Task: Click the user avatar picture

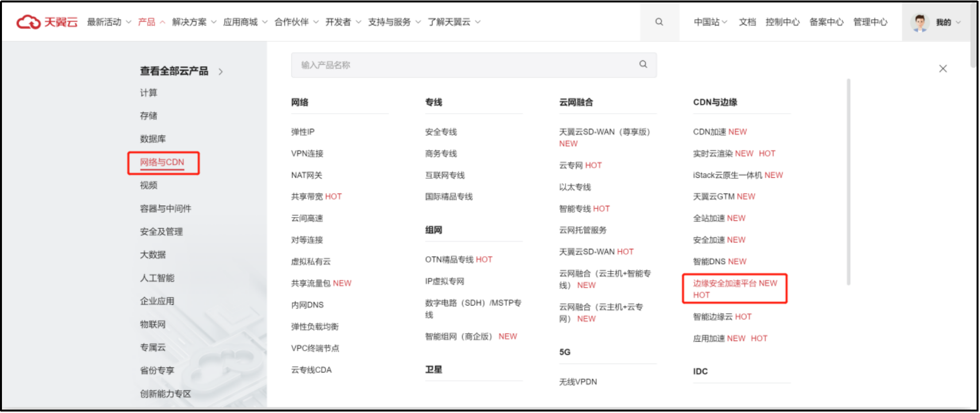Action: pos(920,22)
